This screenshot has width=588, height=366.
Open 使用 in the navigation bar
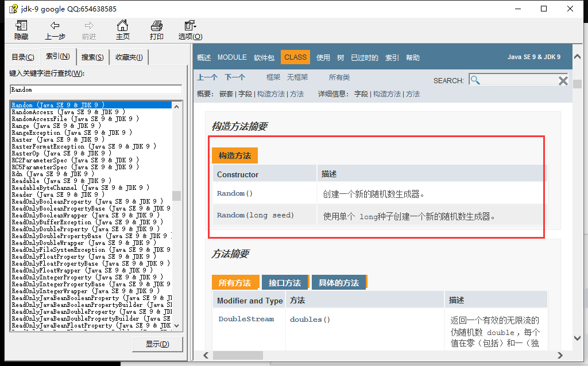click(323, 58)
